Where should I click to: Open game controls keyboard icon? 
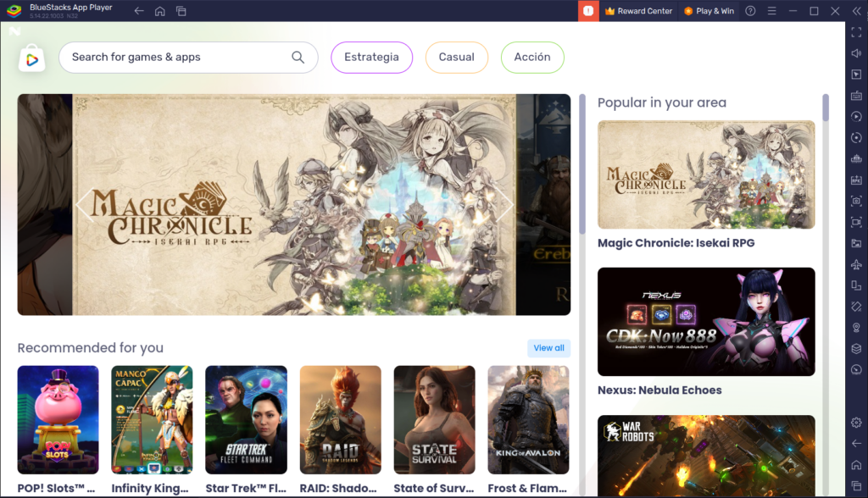[x=856, y=95]
